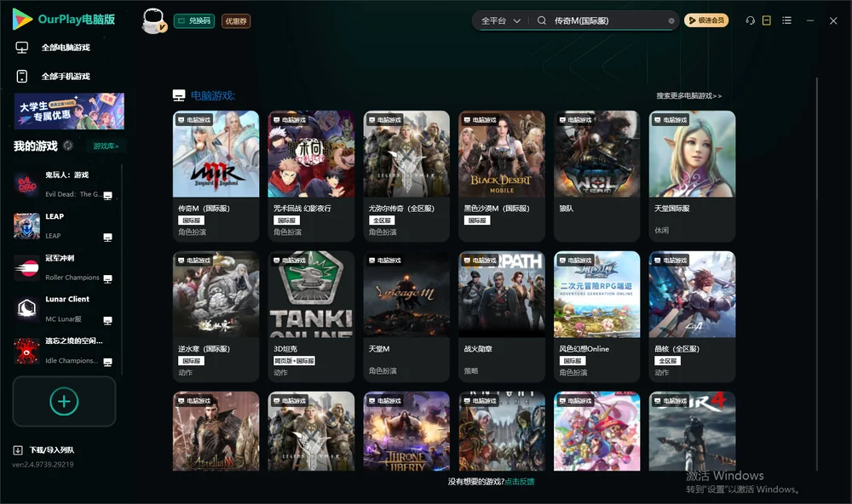This screenshot has height=504, width=852.
Task: Open the 狼队 Wolf Team game card
Action: pos(596,176)
